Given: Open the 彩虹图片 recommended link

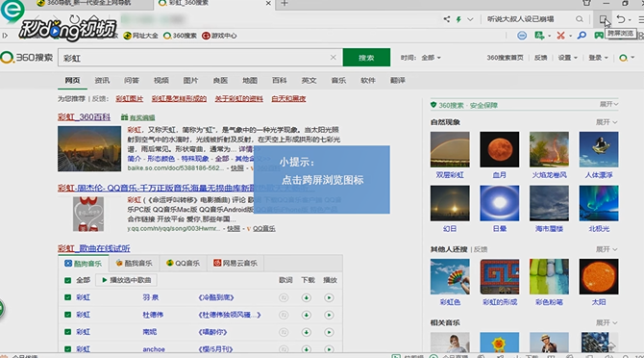Looking at the screenshot, I should [x=130, y=99].
